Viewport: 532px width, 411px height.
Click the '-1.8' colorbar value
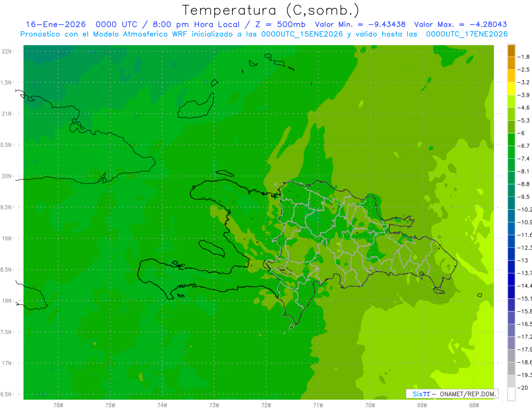pos(524,57)
